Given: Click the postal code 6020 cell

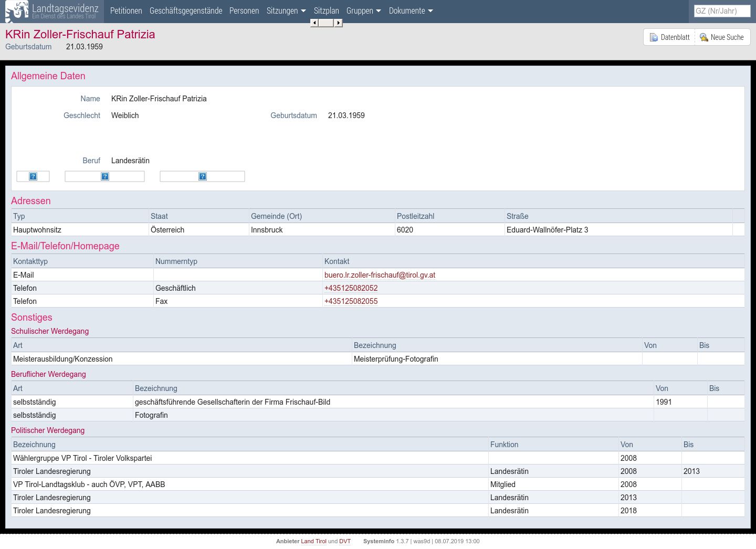Looking at the screenshot, I should point(449,230).
